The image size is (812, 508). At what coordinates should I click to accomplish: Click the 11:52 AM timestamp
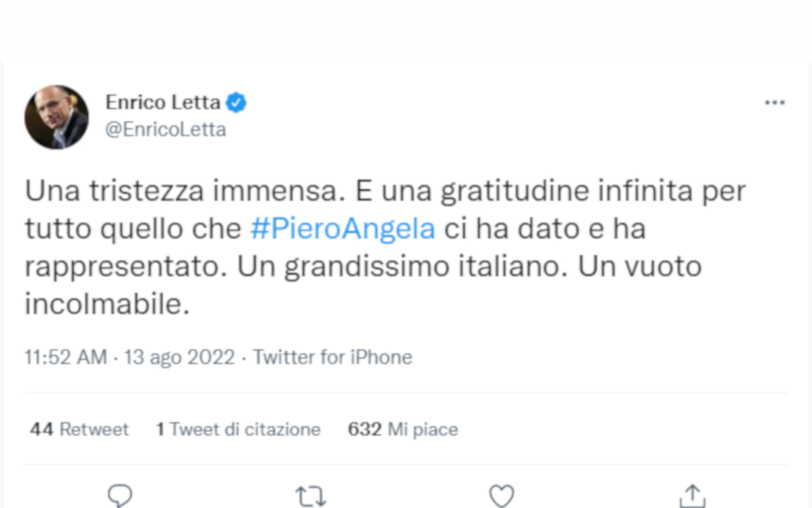pyautogui.click(x=66, y=357)
